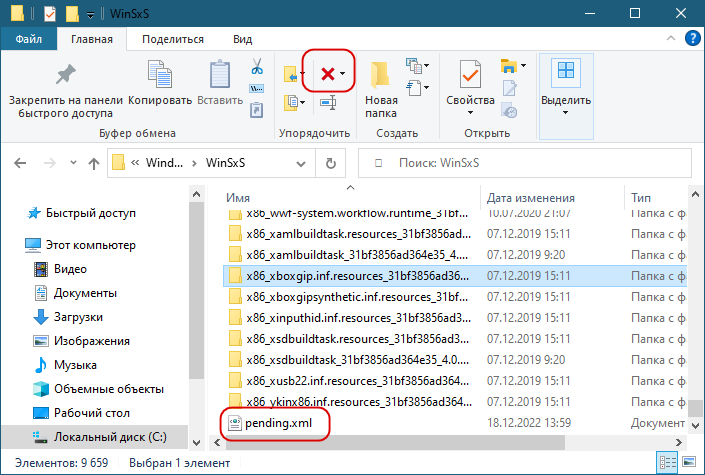This screenshot has height=475, width=705.
Task: Open the Open-with dropdown arrow
Action: pyautogui.click(x=523, y=66)
